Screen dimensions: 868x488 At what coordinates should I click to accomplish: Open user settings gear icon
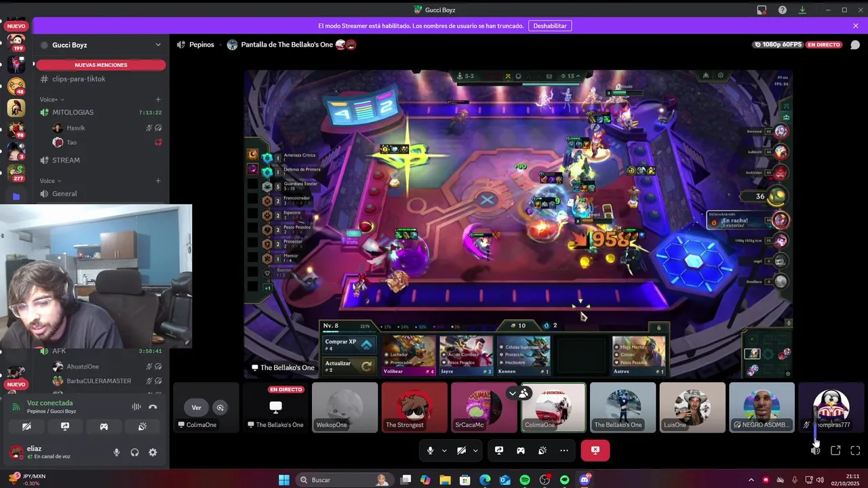153,452
